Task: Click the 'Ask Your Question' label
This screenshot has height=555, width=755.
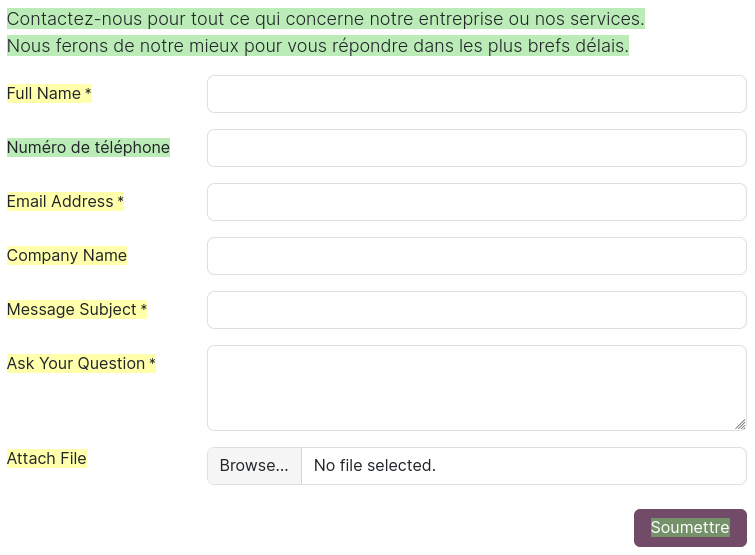Action: (76, 364)
